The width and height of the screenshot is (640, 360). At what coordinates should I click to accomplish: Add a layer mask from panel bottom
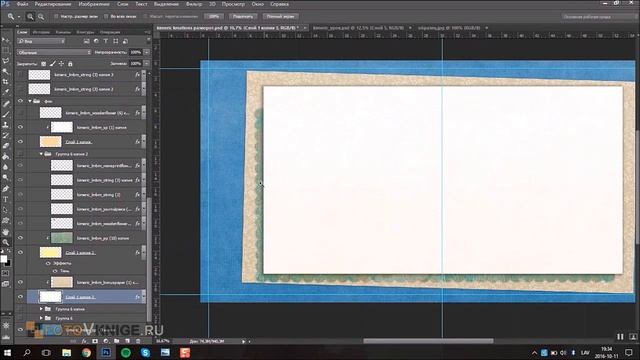pyautogui.click(x=95, y=341)
